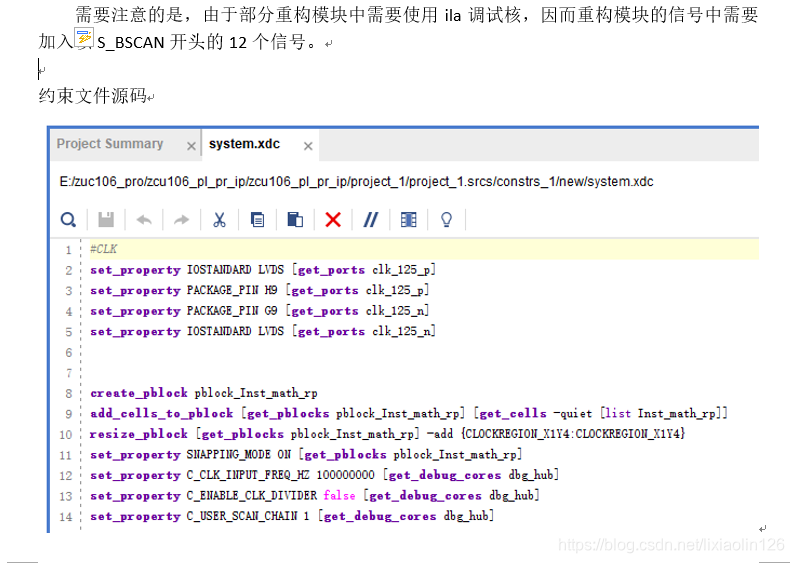This screenshot has height=563, width=794.
Task: Click line 5 IOSTANDARD LVDS clk_125_n
Action: [x=263, y=331]
